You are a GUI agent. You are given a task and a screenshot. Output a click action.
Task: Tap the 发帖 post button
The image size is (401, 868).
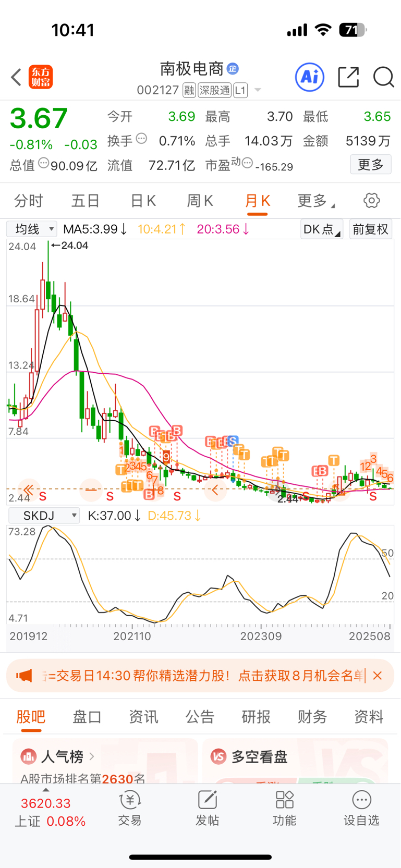[x=207, y=809]
